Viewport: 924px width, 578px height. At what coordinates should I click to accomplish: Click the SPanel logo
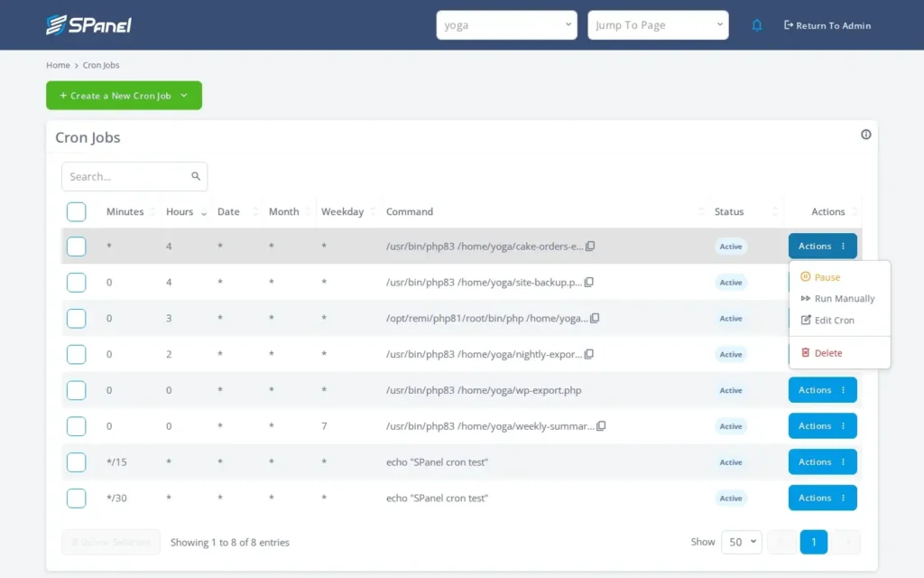[x=89, y=24]
